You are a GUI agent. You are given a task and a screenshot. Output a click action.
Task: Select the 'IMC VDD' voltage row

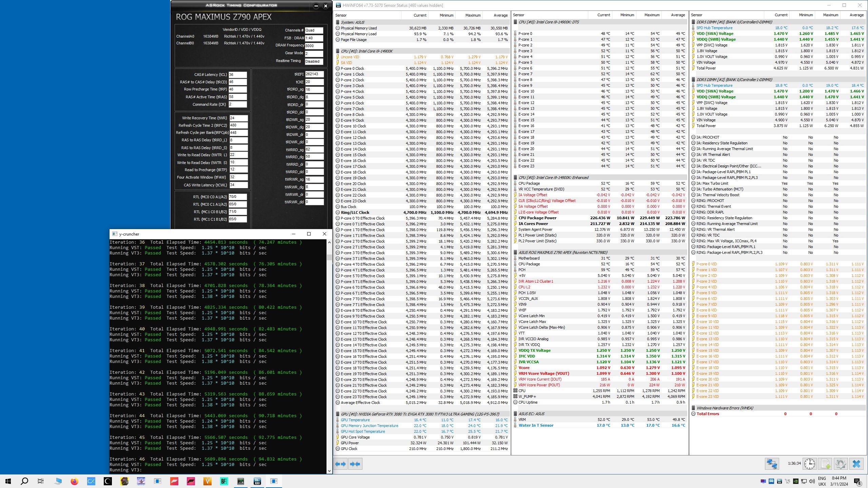[600, 356]
